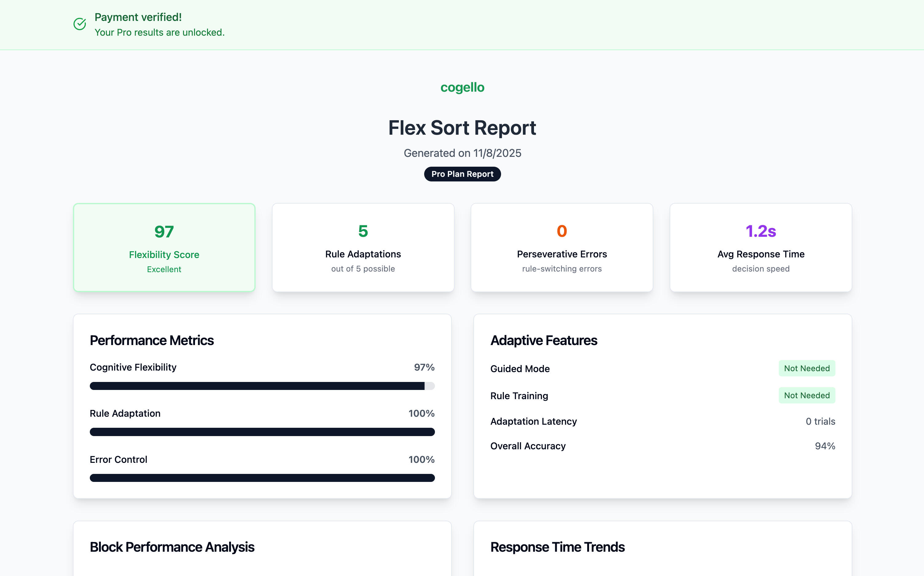Click the Performance Metrics heading

[x=152, y=340]
